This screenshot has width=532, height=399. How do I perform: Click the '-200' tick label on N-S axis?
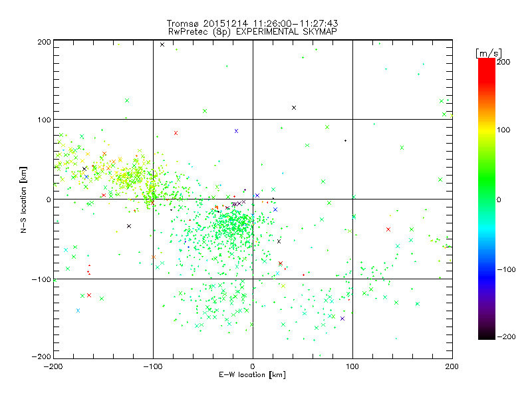41,356
